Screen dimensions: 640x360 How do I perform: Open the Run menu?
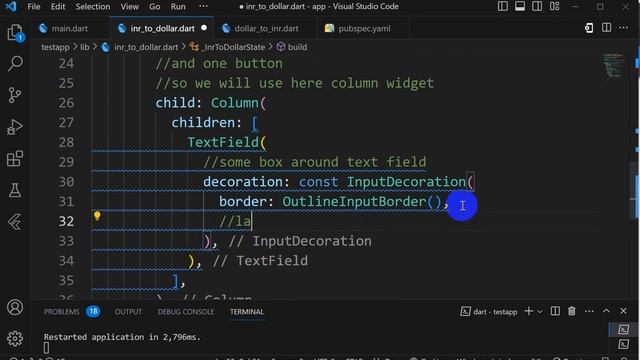pyautogui.click(x=178, y=7)
